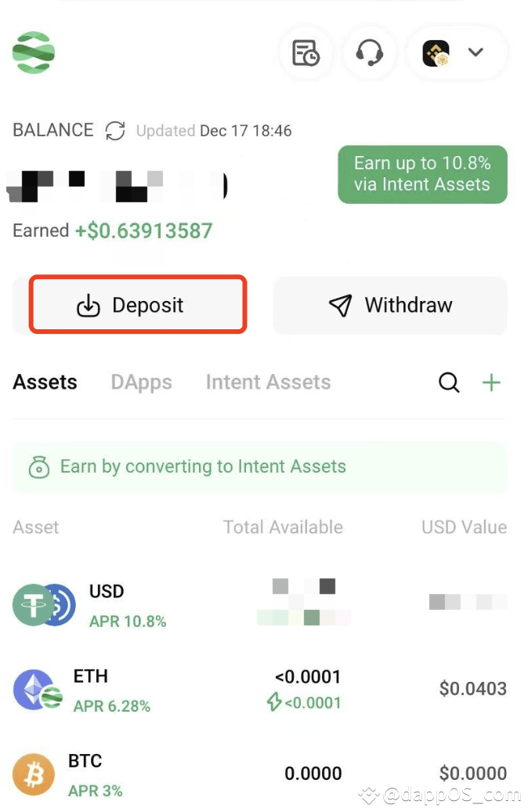Select the Assets tab

click(x=45, y=382)
